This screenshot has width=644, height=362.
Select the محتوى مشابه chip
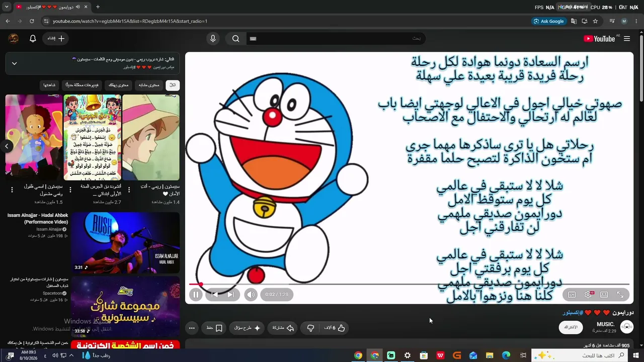(149, 85)
